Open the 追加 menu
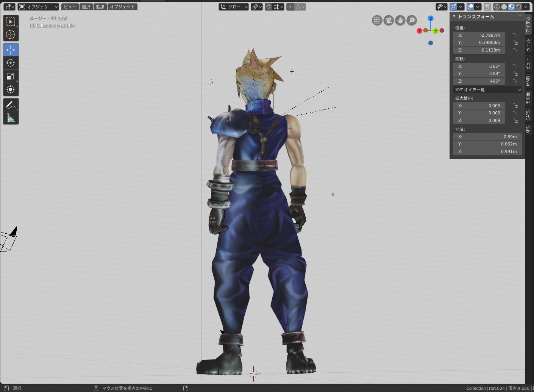 (x=100, y=7)
